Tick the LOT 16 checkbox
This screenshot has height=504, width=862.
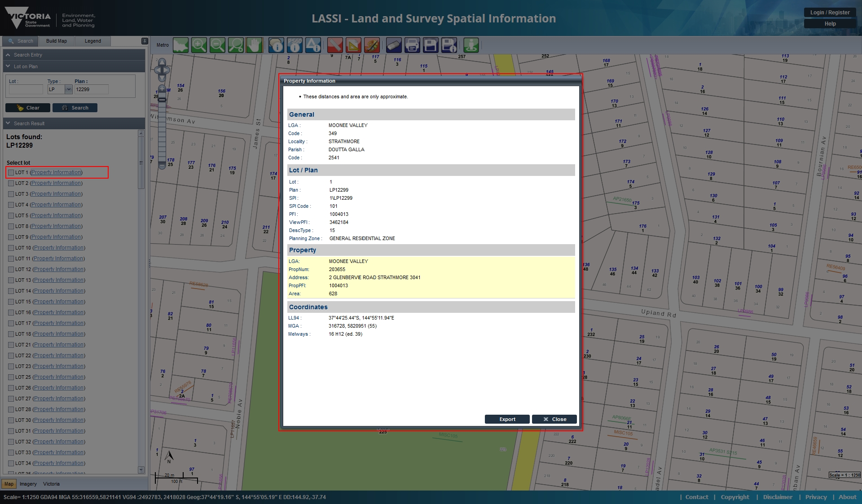click(11, 312)
